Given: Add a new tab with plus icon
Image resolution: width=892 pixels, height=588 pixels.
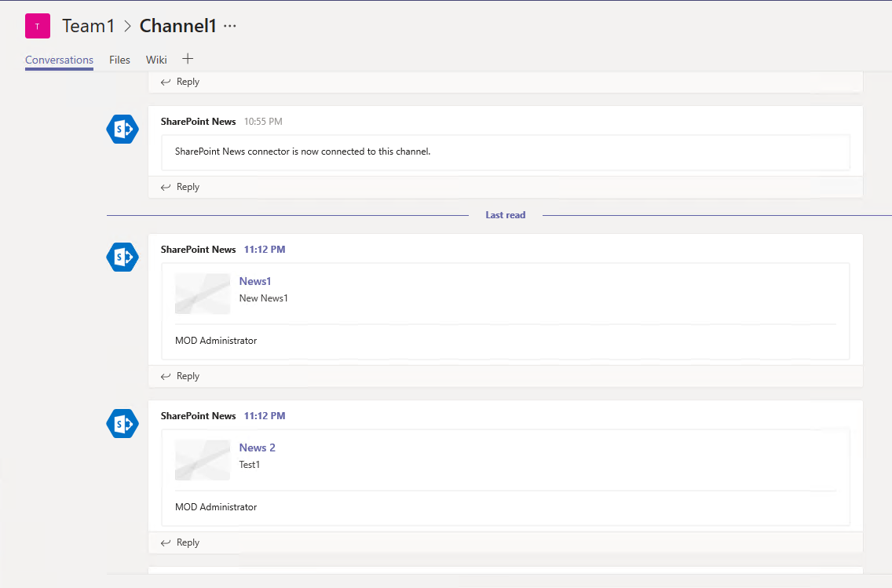Looking at the screenshot, I should [x=188, y=59].
